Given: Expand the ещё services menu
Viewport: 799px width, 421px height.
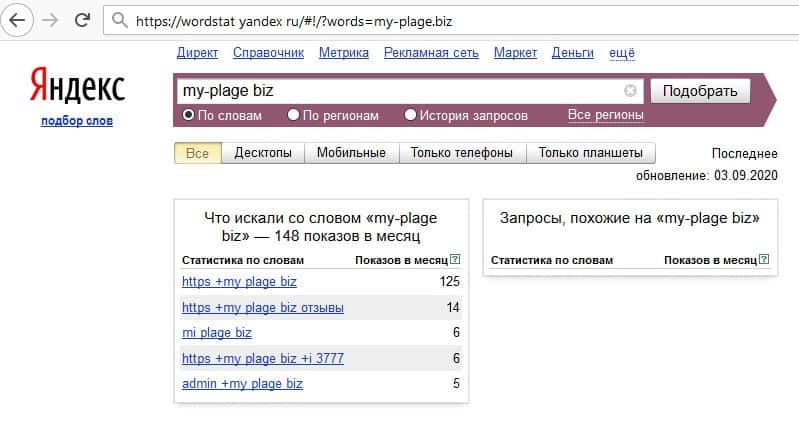Looking at the screenshot, I should tap(620, 53).
